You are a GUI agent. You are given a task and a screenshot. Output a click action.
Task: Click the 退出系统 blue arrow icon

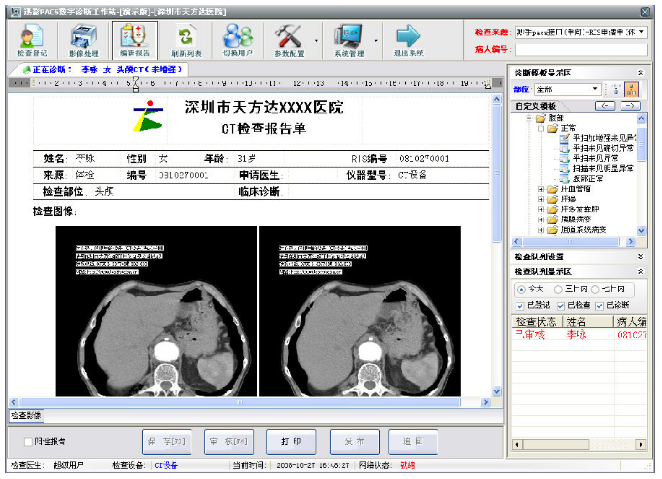click(x=408, y=40)
